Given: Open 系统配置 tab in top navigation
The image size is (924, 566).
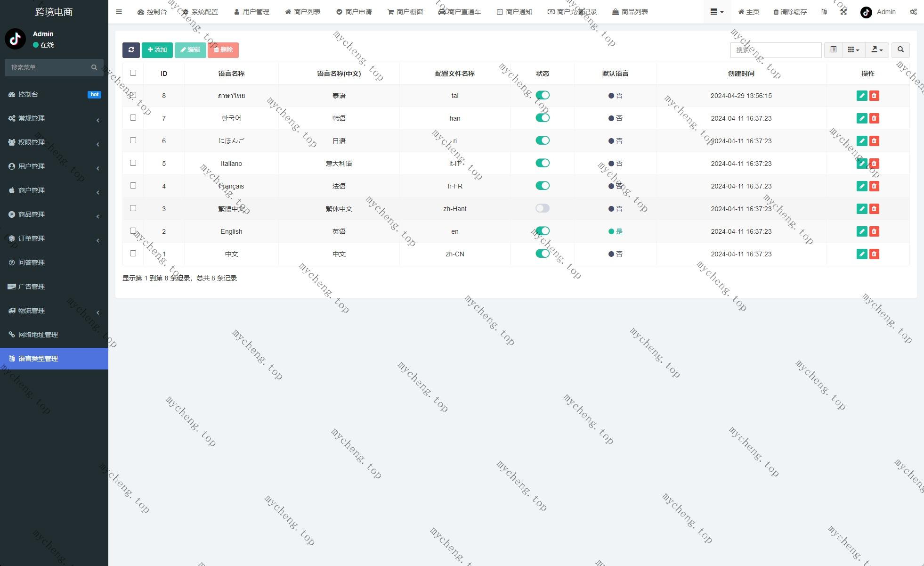Looking at the screenshot, I should click(200, 12).
